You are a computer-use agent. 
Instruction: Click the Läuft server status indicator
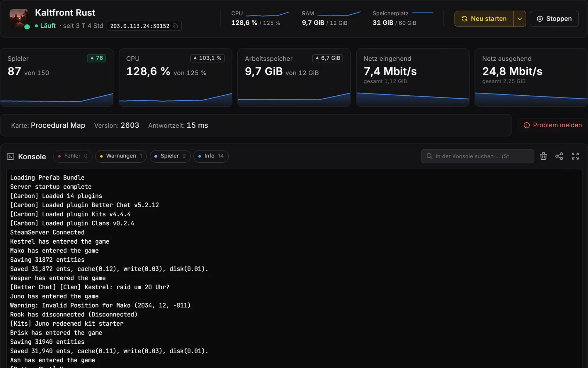(45, 26)
